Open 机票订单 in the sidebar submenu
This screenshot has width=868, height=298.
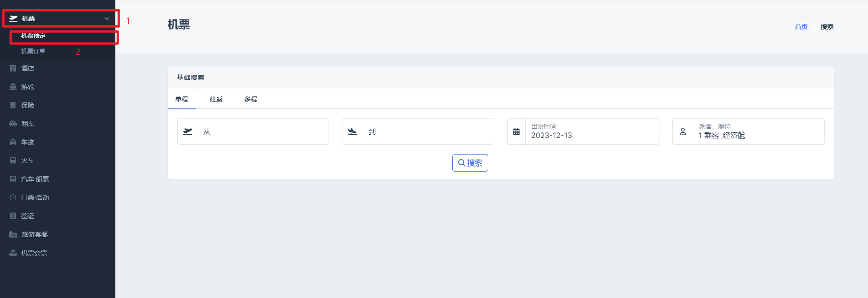[x=33, y=51]
